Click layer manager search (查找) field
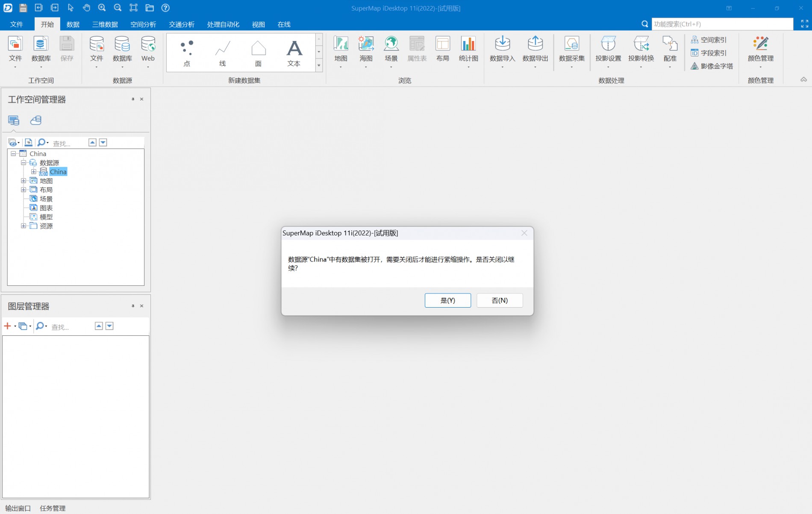812x514 pixels. (71, 327)
